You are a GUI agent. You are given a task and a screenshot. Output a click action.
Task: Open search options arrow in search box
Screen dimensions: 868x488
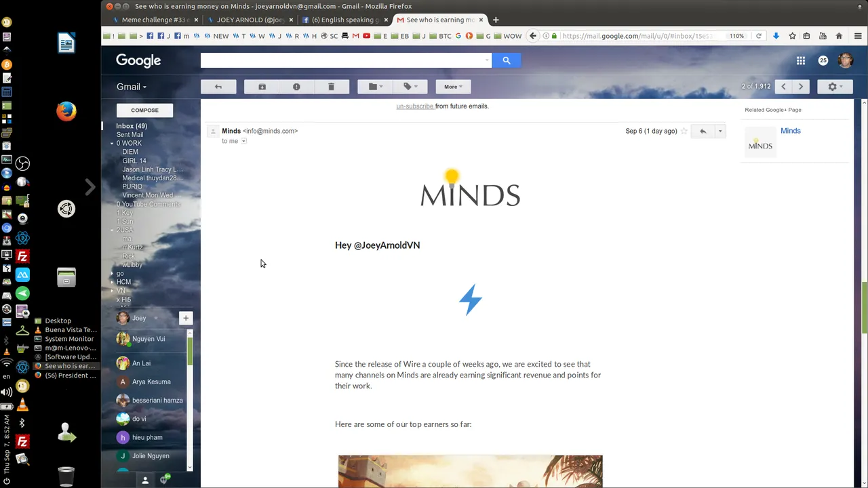coord(486,60)
